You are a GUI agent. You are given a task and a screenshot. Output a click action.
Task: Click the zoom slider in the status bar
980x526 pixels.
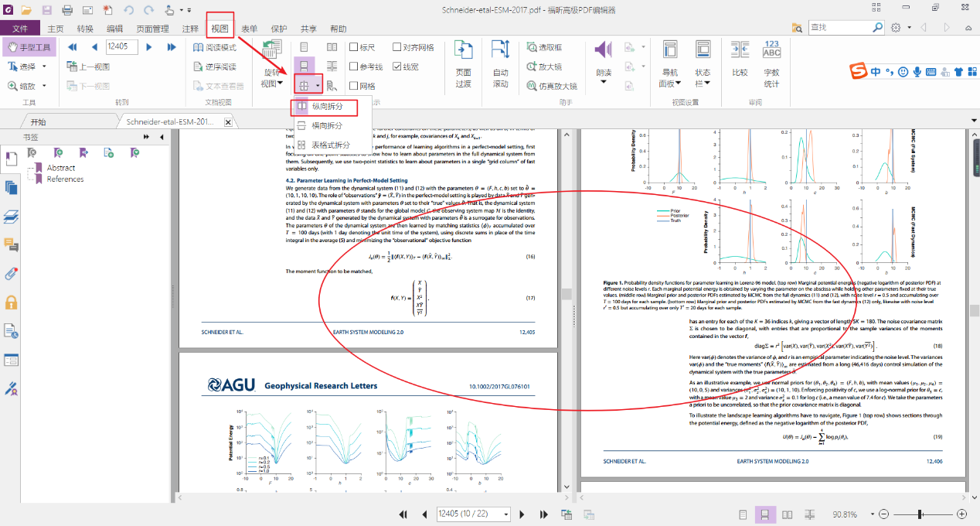point(920,514)
